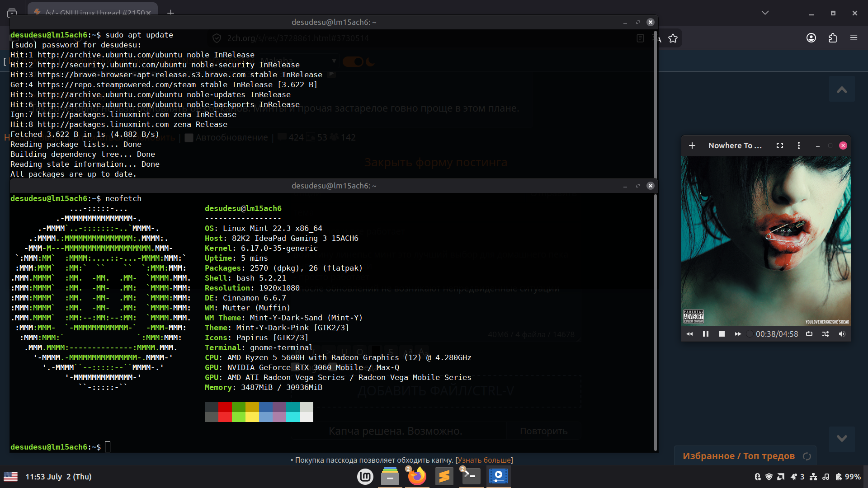Open the browser extensions panel
The height and width of the screenshot is (488, 868).
pos(833,38)
